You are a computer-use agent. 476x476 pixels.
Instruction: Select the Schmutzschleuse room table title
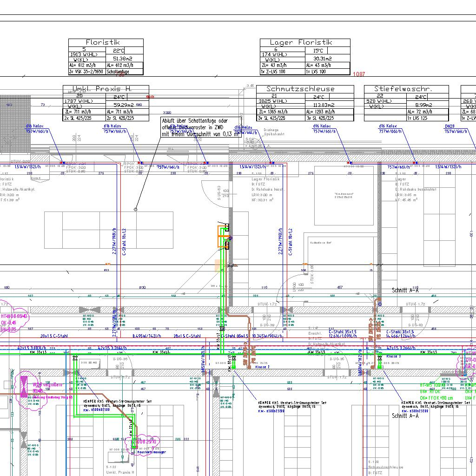(x=300, y=89)
